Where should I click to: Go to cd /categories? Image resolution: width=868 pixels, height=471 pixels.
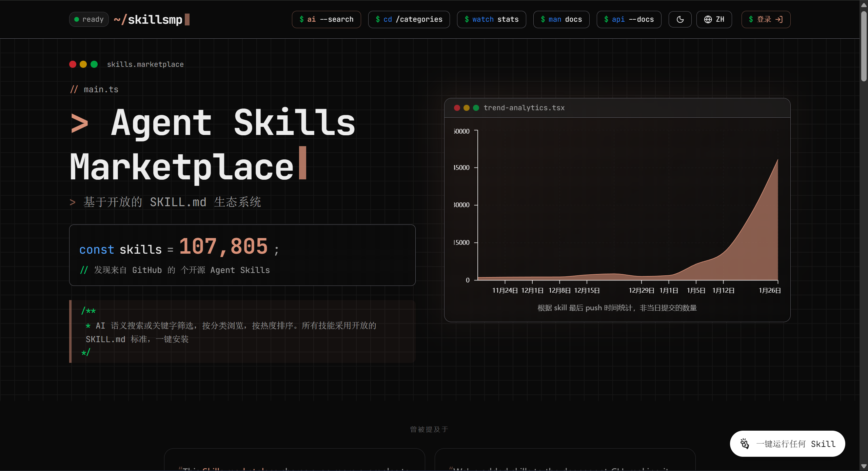[409, 19]
